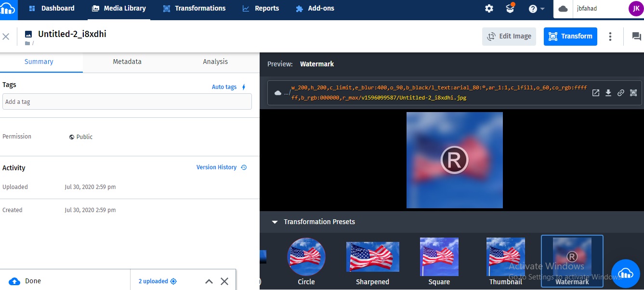Switch to the Metadata tab

point(127,62)
